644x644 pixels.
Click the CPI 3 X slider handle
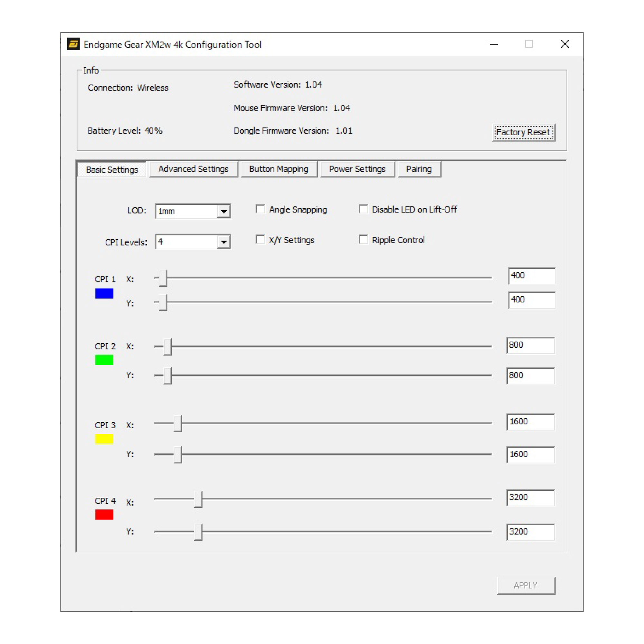[x=178, y=423]
